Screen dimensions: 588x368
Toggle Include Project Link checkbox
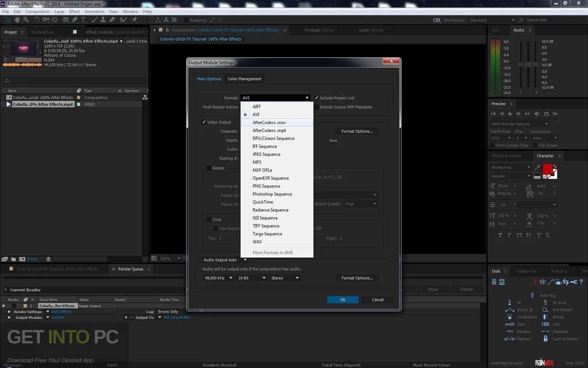pyautogui.click(x=316, y=98)
